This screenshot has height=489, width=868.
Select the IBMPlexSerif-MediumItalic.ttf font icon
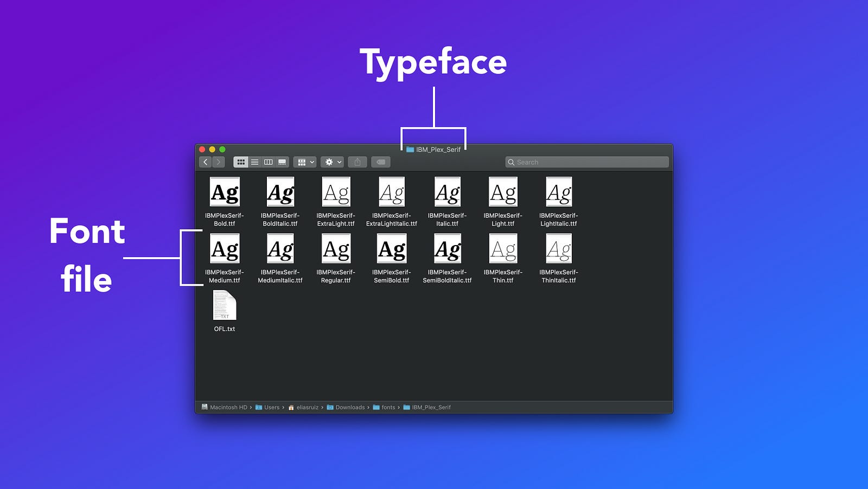point(280,248)
